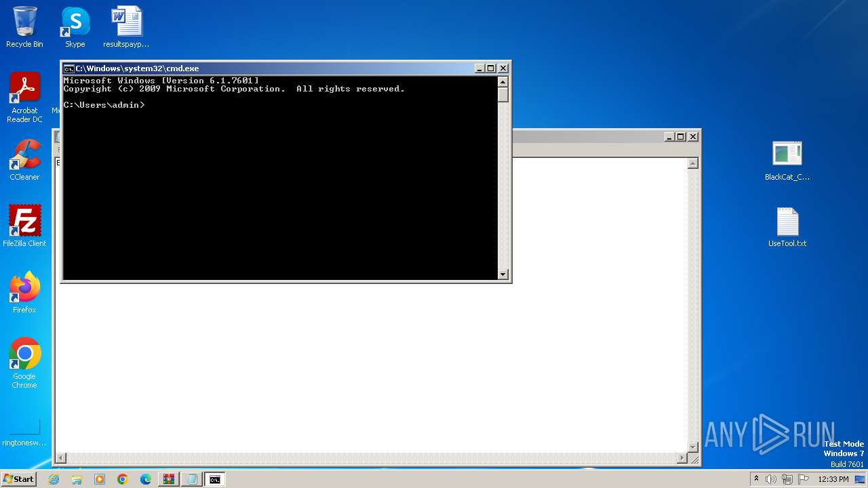
Task: Open Action Center flag icon
Action: (x=804, y=479)
